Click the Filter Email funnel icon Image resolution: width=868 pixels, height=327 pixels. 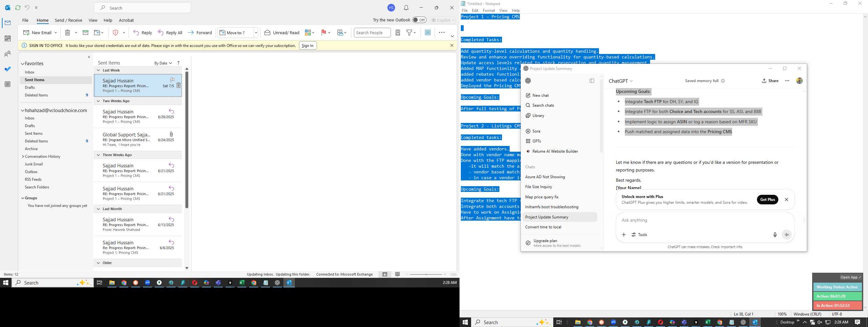pos(409,33)
